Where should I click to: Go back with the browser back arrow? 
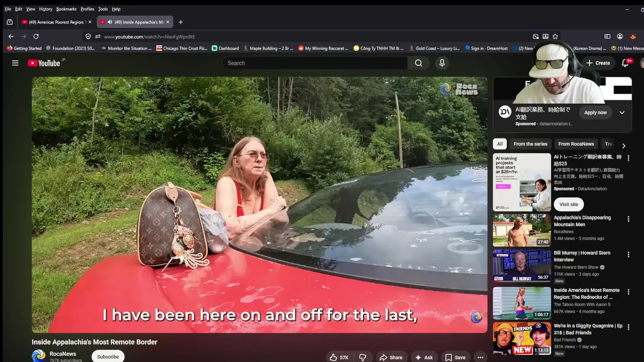click(x=11, y=36)
